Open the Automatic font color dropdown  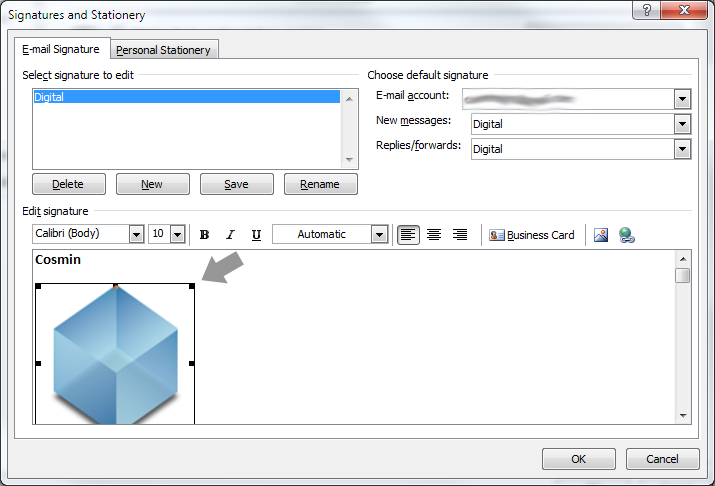[x=379, y=234]
